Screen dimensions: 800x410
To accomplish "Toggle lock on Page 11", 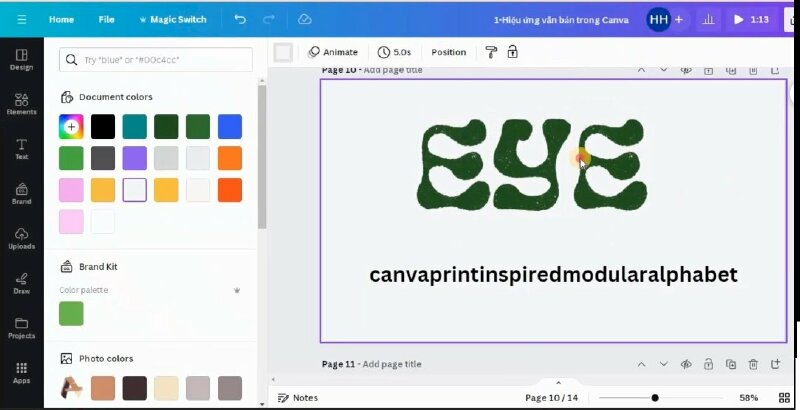I will (x=708, y=365).
